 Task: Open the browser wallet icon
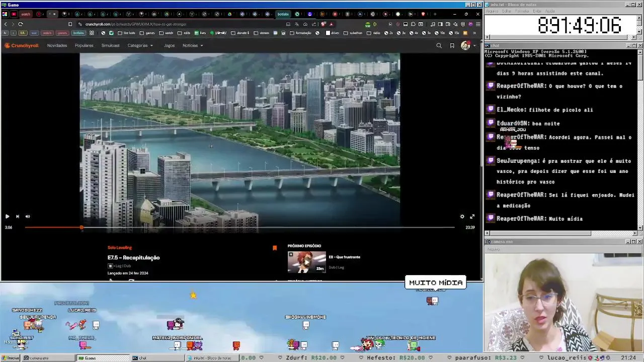(x=448, y=24)
